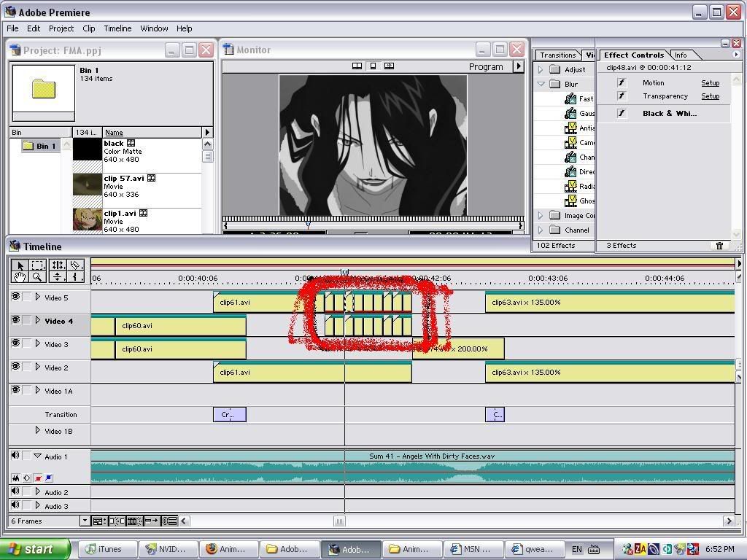The width and height of the screenshot is (747, 560).
Task: Pick the Zoom magnifier tool
Action: 37,277
